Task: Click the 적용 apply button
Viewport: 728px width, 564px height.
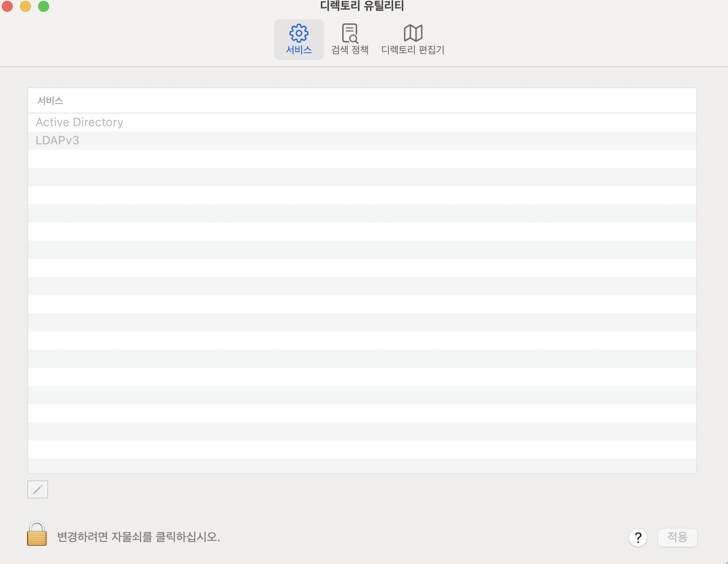Action: 677,537
